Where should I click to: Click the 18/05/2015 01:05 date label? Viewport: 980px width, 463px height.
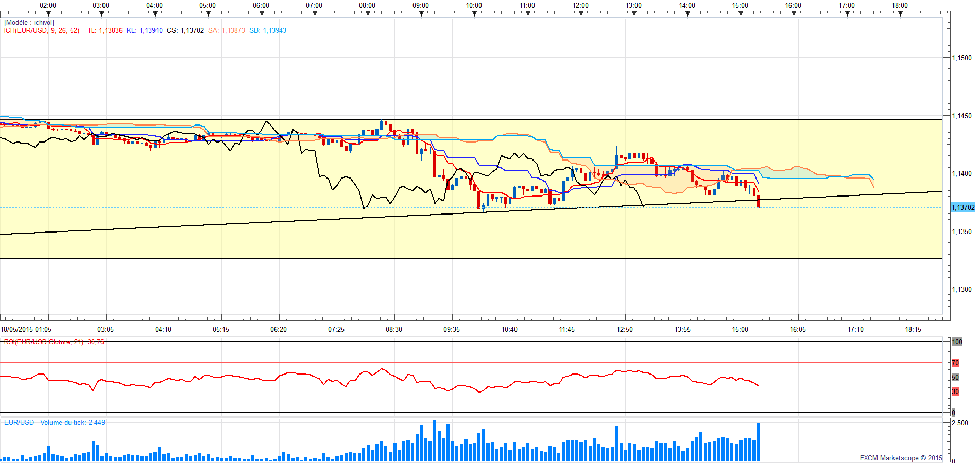click(x=26, y=330)
